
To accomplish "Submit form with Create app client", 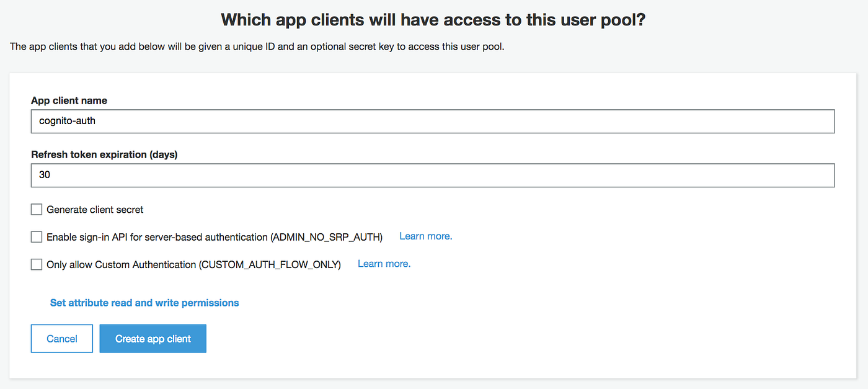I will (153, 338).
